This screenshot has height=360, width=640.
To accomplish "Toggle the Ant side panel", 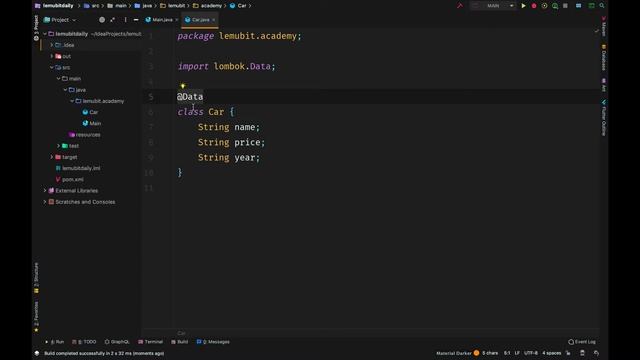I will point(604,85).
